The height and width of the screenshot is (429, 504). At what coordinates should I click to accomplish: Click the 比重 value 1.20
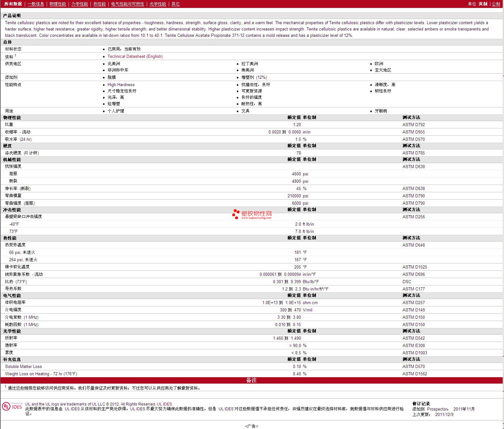pyautogui.click(x=297, y=125)
